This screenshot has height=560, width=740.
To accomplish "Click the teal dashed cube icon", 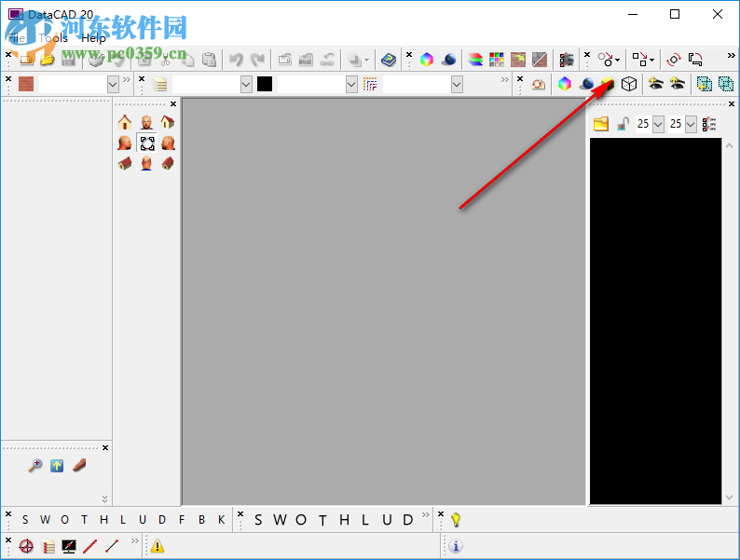I will 726,85.
